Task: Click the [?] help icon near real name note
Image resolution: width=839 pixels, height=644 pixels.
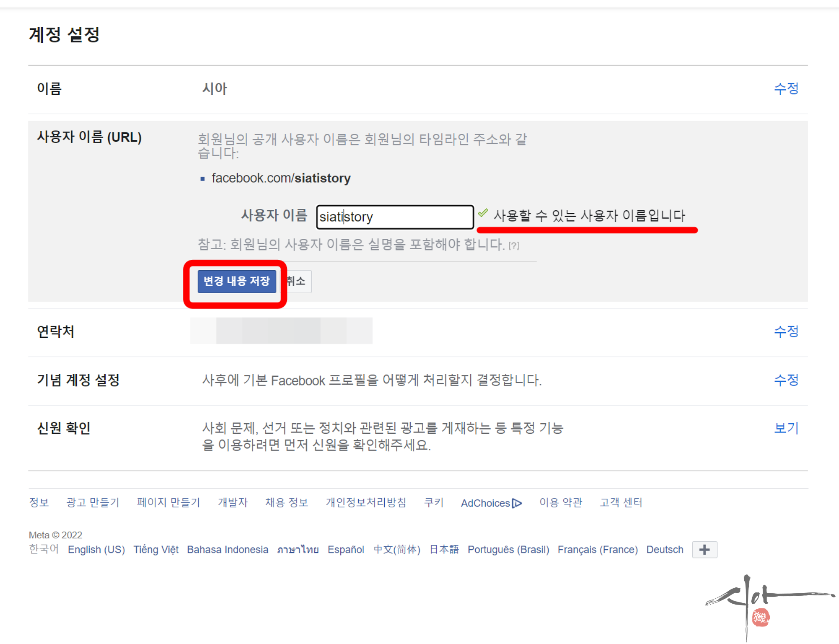Action: tap(514, 246)
